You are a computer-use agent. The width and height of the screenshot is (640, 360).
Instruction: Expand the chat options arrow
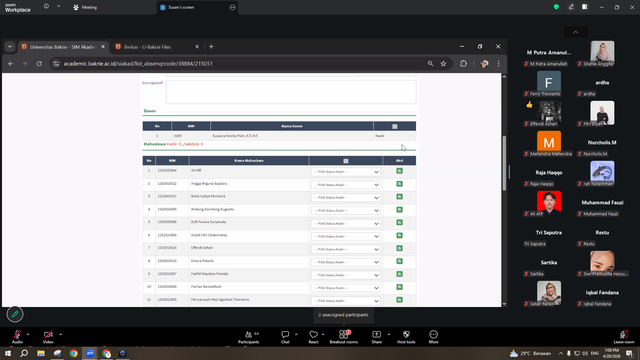(x=296, y=334)
